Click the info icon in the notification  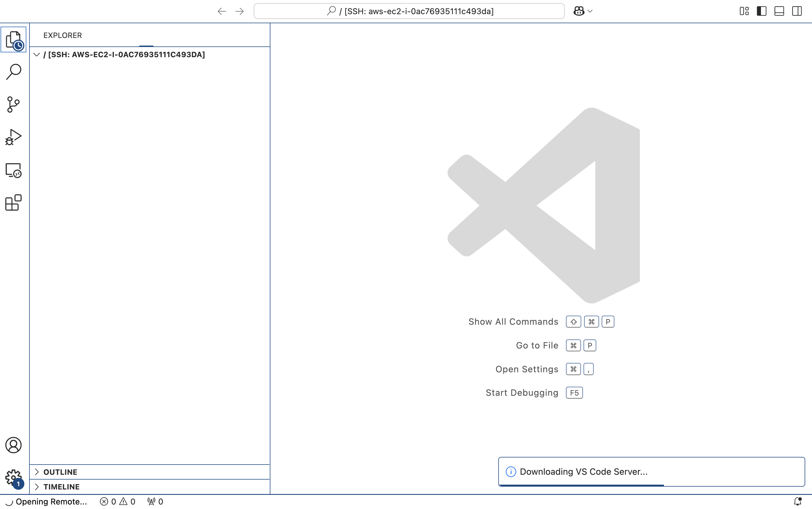click(x=511, y=472)
